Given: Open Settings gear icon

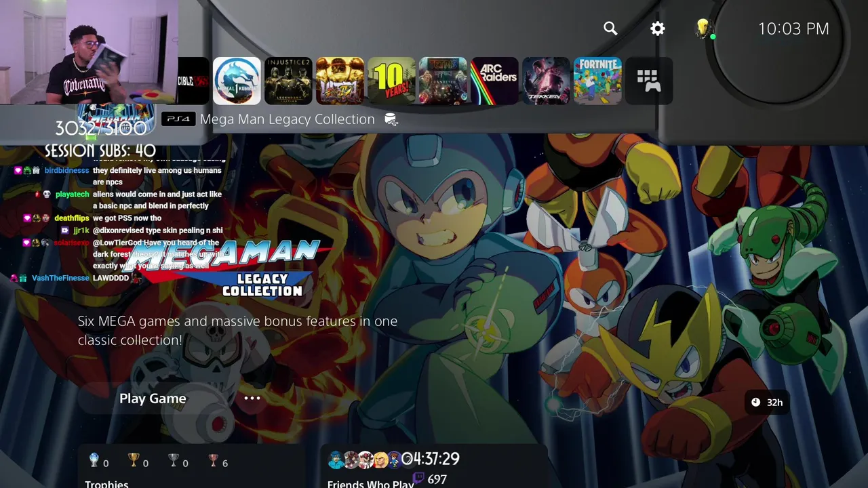Looking at the screenshot, I should (658, 28).
